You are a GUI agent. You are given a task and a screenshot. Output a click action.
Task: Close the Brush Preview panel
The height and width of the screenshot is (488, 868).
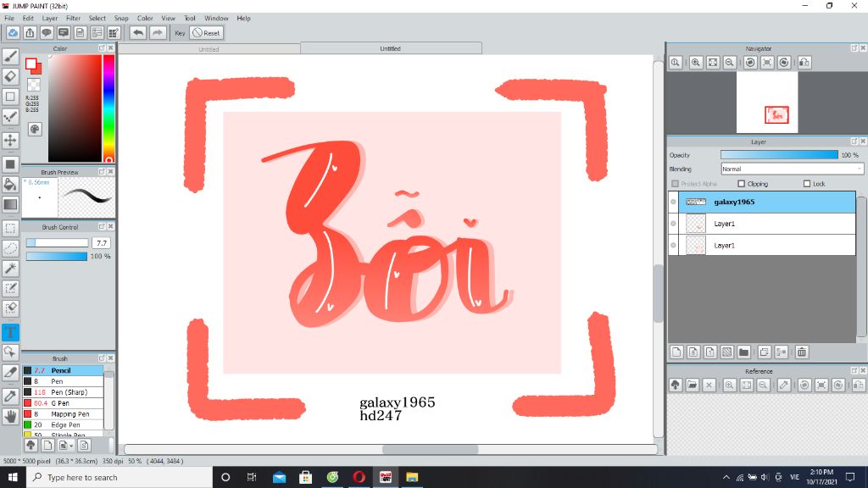pos(111,171)
